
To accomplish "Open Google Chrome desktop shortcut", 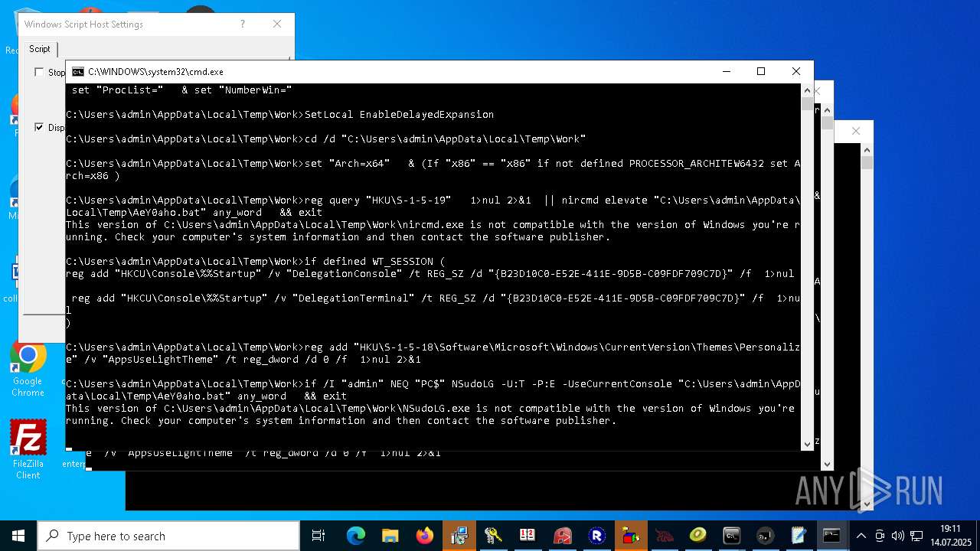I will tap(28, 369).
